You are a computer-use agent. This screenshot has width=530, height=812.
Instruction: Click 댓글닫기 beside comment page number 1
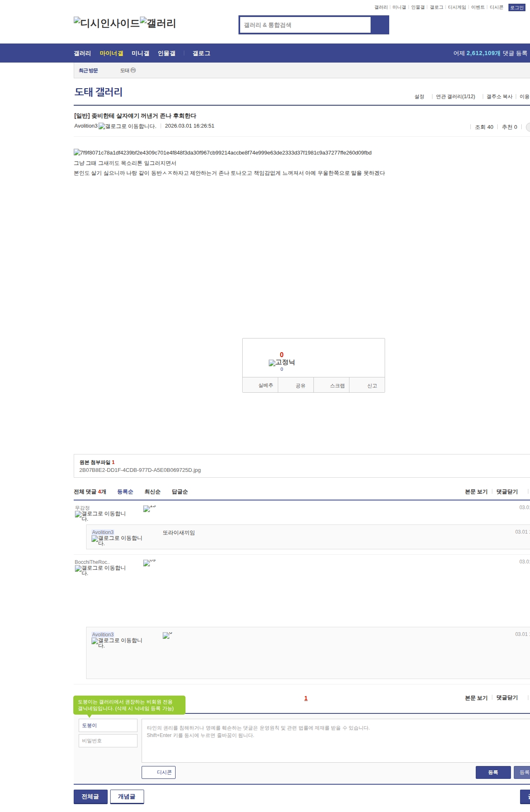507,698
